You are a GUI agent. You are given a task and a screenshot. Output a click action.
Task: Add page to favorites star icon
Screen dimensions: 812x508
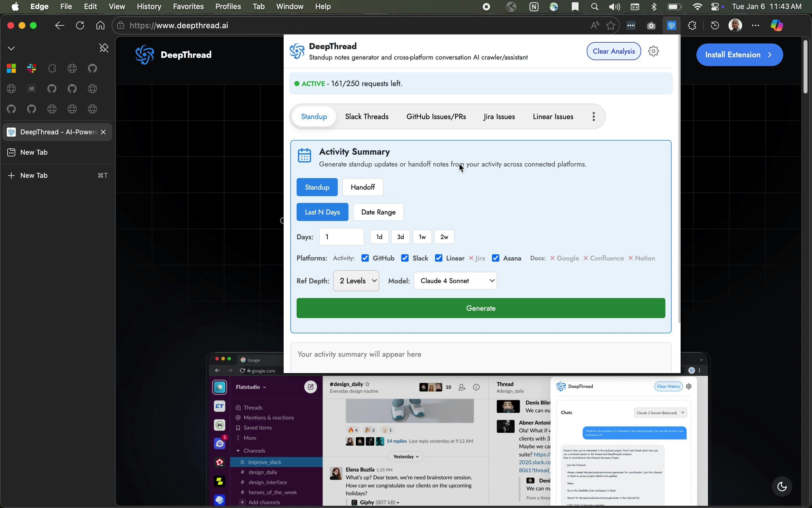[611, 25]
